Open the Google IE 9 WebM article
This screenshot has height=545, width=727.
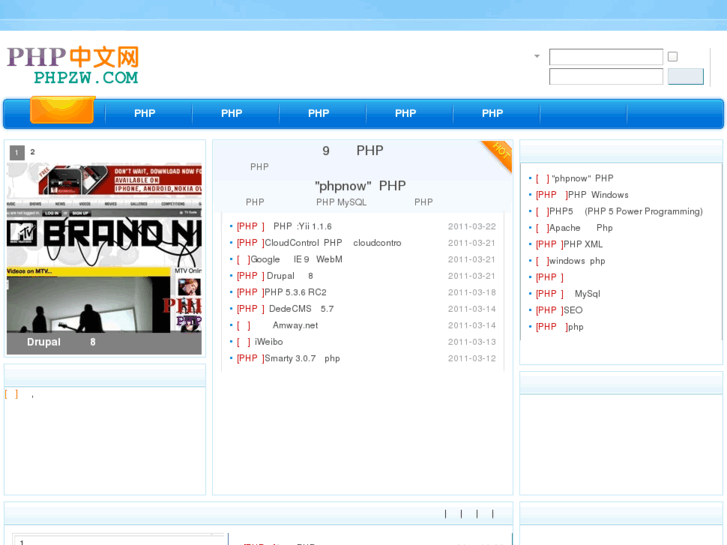tap(297, 259)
